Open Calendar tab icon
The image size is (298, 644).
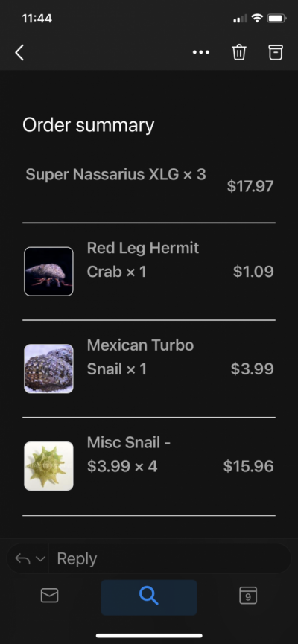coord(248,595)
